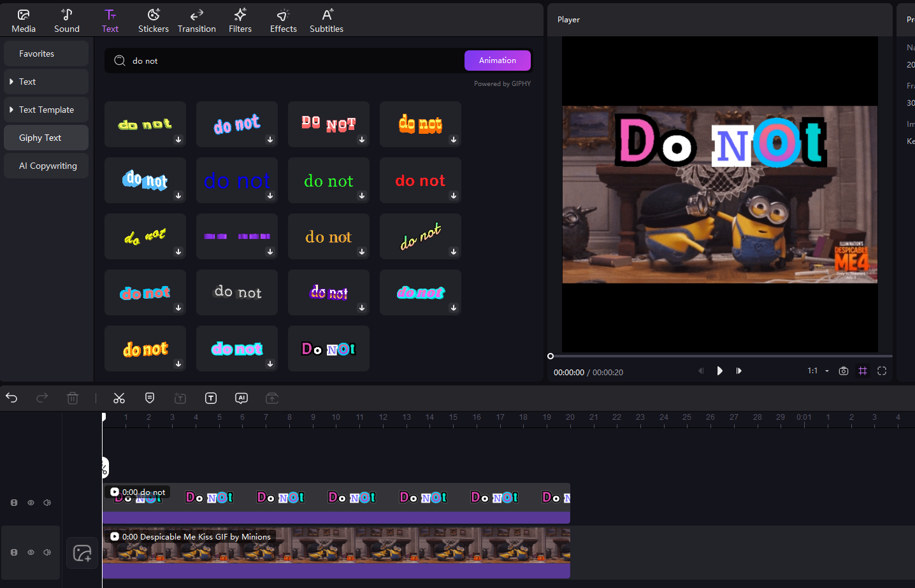Step to the previous frame
The height and width of the screenshot is (588, 915).
pyautogui.click(x=701, y=371)
